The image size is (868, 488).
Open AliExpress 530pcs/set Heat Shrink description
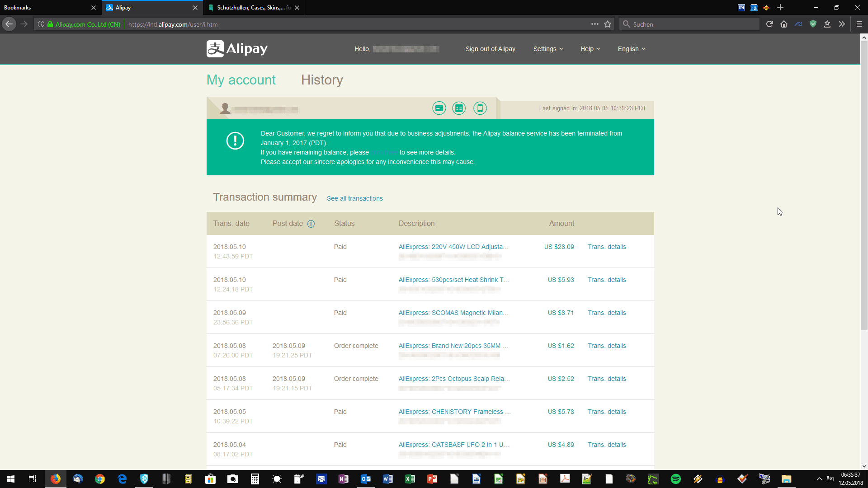[453, 280]
